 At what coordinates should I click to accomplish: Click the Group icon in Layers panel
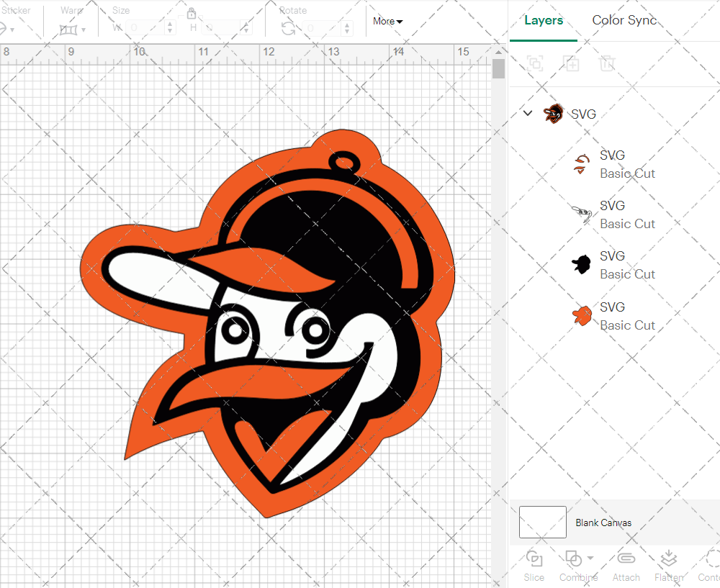535,63
